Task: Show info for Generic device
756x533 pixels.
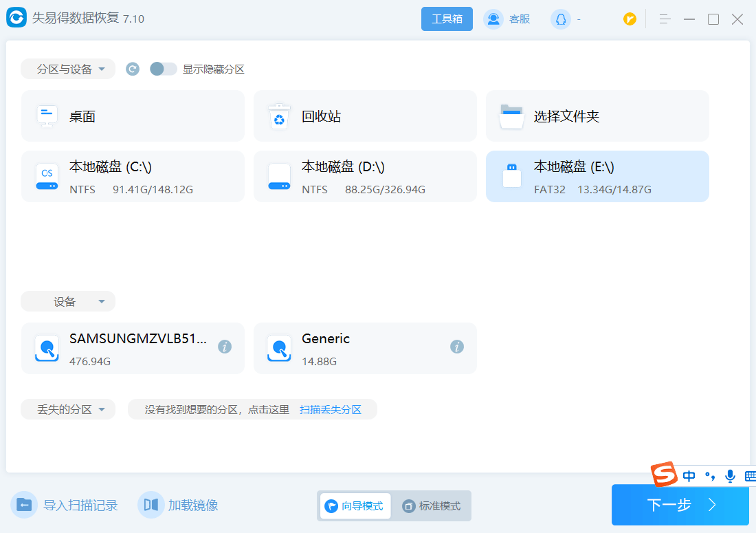Action: (x=457, y=347)
